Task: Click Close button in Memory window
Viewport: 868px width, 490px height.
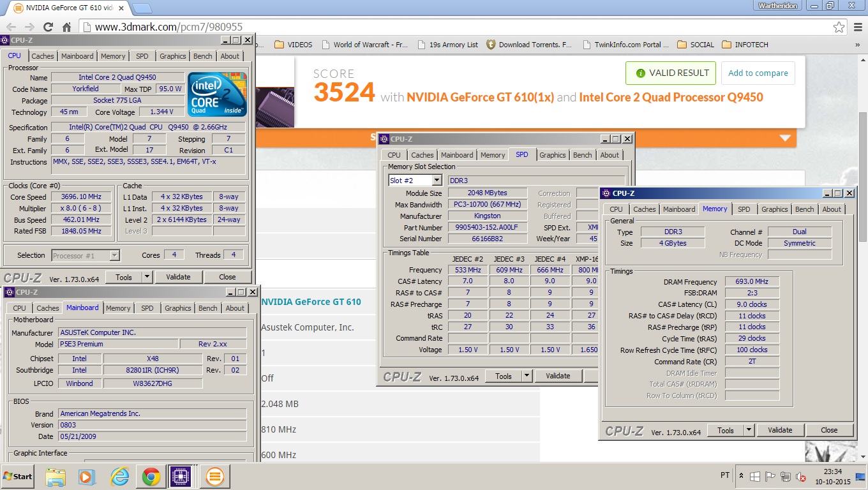Action: point(829,430)
